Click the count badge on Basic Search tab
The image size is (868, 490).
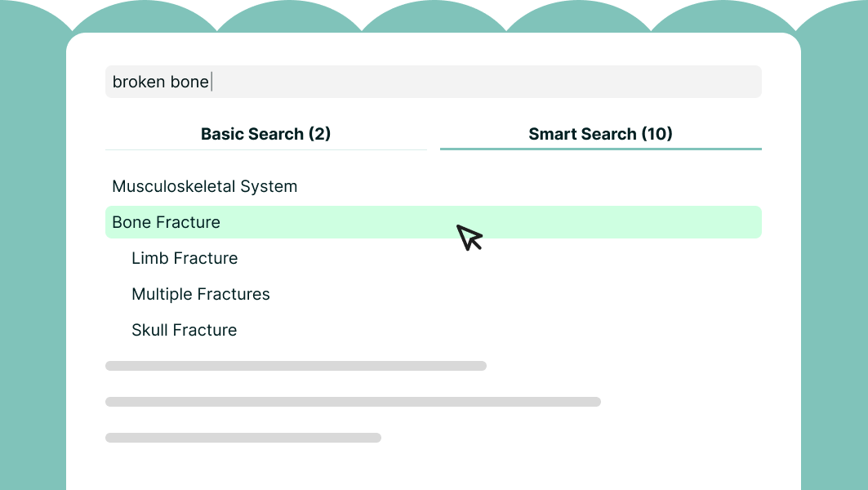pos(321,134)
